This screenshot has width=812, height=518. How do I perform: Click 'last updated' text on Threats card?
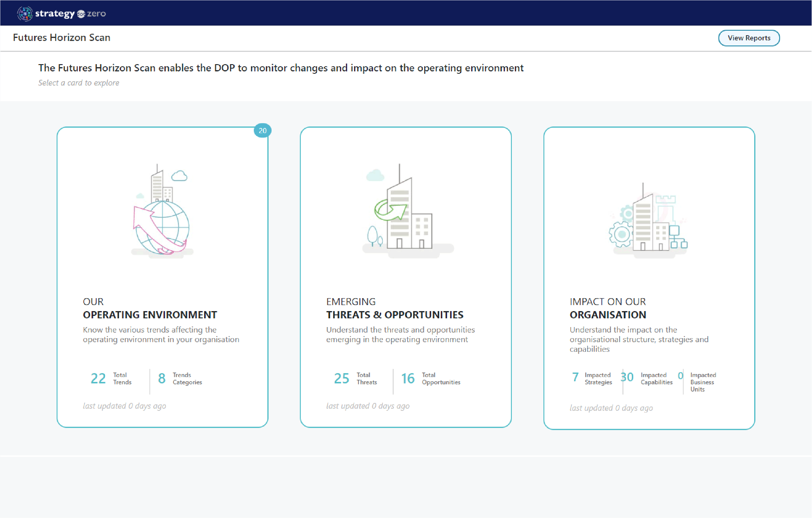coord(368,406)
